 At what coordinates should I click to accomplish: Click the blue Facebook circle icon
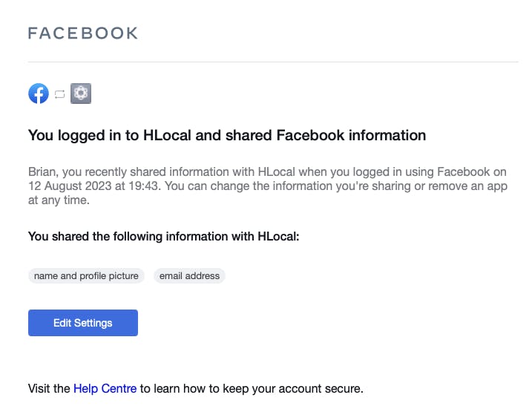pos(39,94)
